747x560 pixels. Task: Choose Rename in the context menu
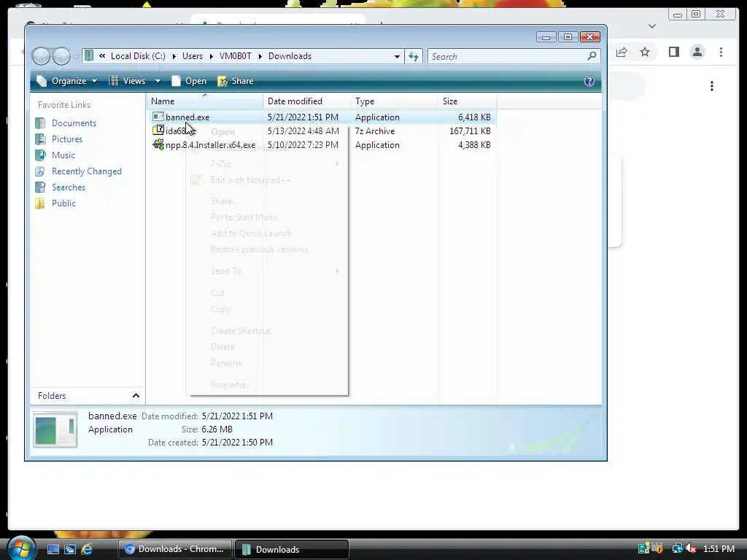(226, 363)
